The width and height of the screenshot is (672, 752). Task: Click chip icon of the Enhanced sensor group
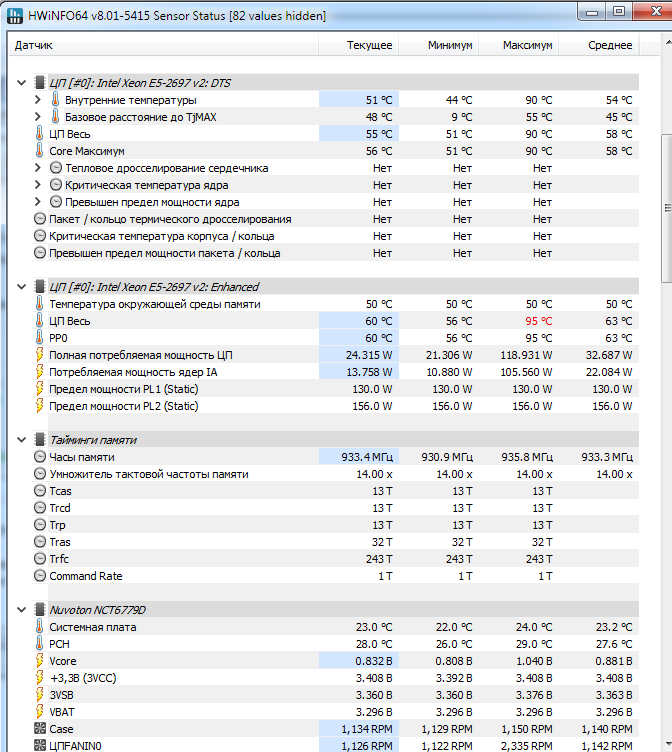click(40, 287)
